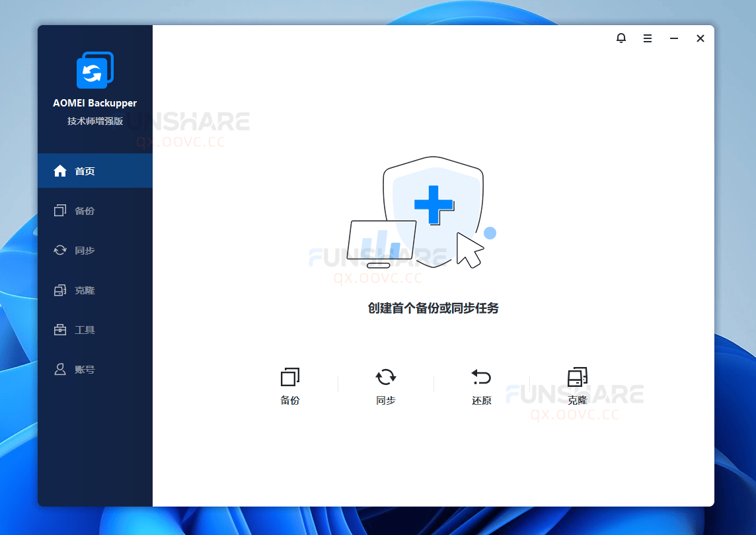Viewport: 756px width, 535px height.
Task: Select the 克隆 clone icon in sidebar
Action: [x=60, y=290]
